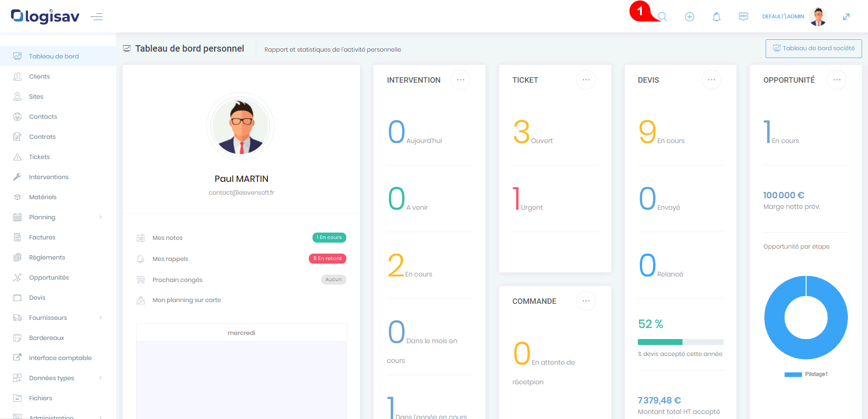Click the devis accepté progress bar
The height and width of the screenshot is (419, 868).
click(680, 342)
